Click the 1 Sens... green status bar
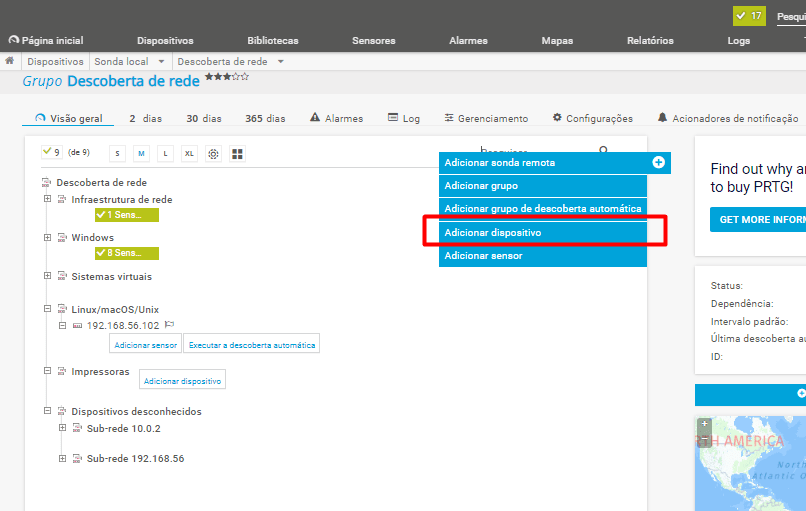This screenshot has width=806, height=511. [126, 215]
